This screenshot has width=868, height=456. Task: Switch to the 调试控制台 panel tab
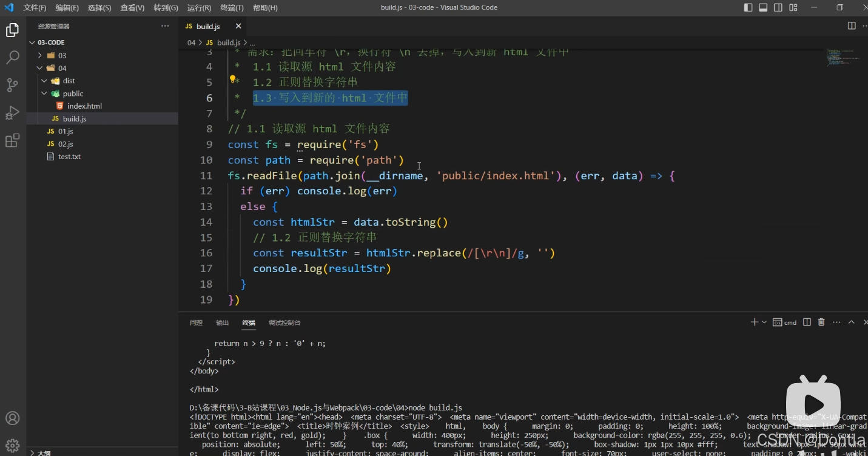(x=284, y=322)
